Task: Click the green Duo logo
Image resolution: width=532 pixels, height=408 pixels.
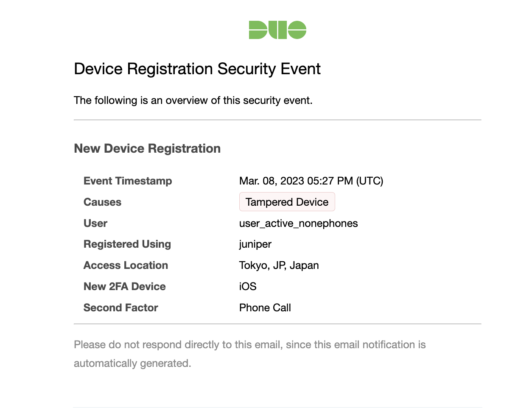Action: point(277,30)
